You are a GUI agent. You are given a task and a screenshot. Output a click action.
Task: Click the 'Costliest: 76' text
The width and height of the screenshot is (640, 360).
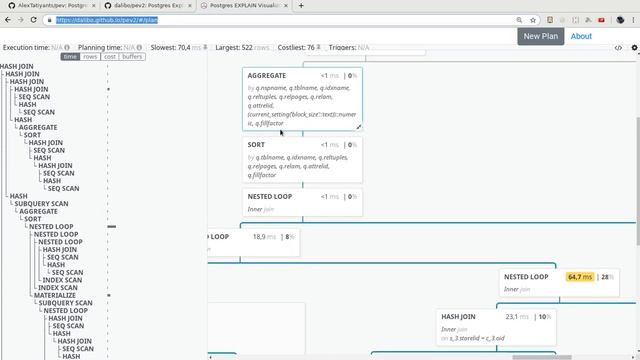(x=296, y=47)
